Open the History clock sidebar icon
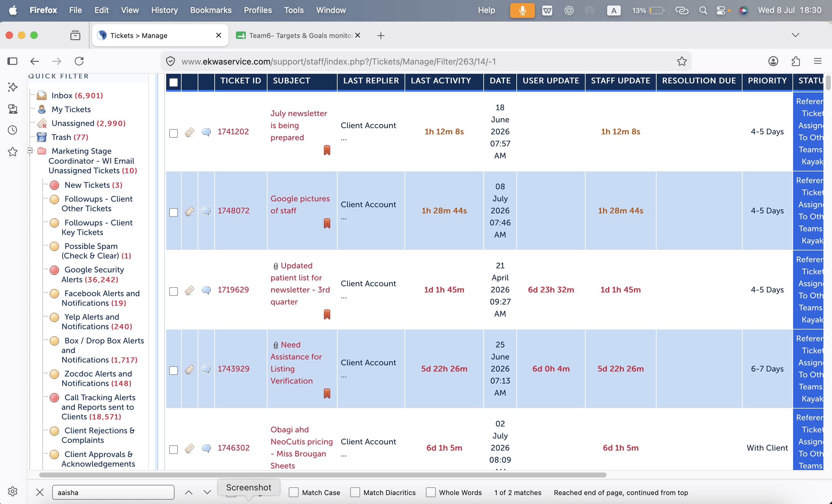832x504 pixels. coord(12,130)
